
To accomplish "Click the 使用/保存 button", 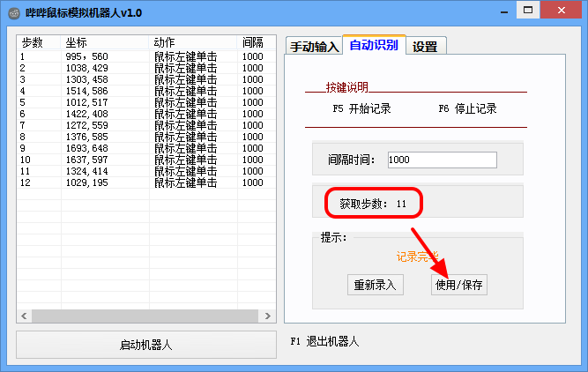I will pos(459,285).
